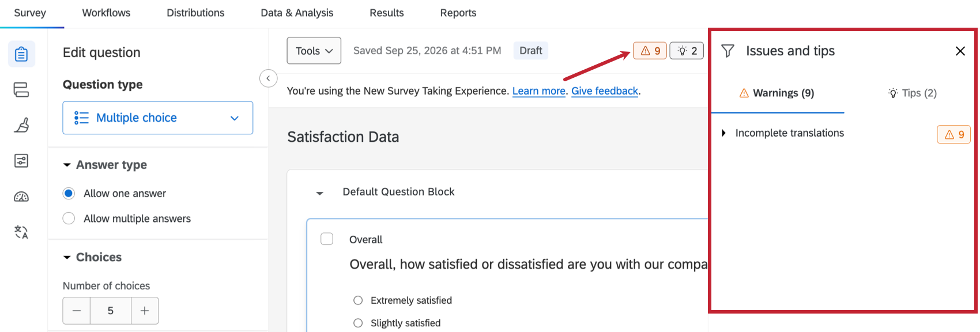Viewport: 980px width, 332px height.
Task: Open the quality gauge sidebar icon
Action: (x=21, y=197)
